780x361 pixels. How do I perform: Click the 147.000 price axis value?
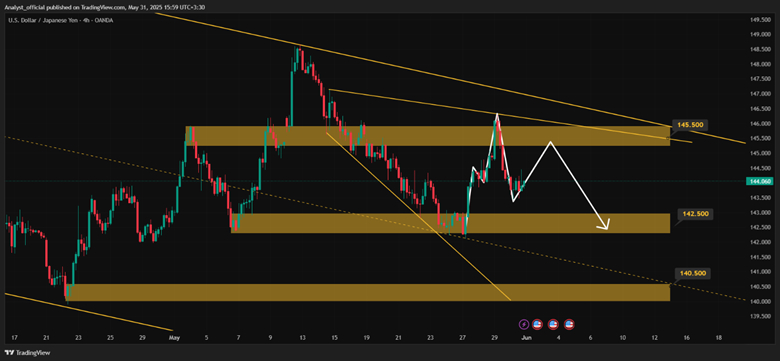759,94
